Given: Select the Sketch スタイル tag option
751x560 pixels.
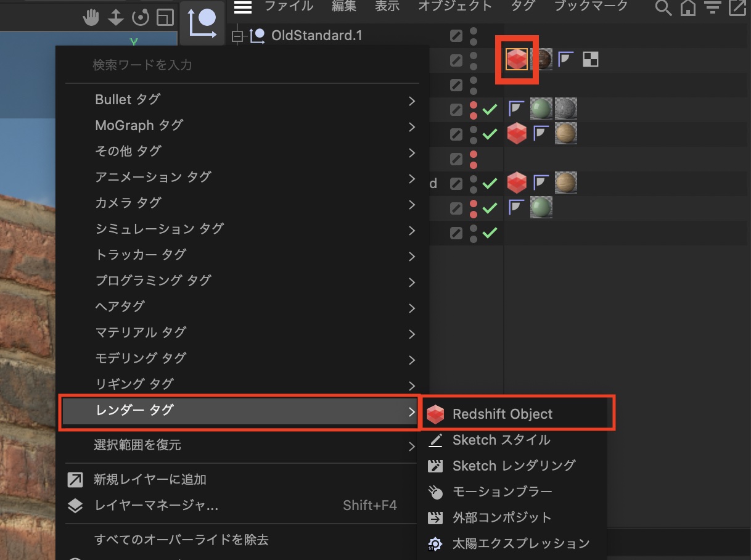Looking at the screenshot, I should pyautogui.click(x=501, y=440).
